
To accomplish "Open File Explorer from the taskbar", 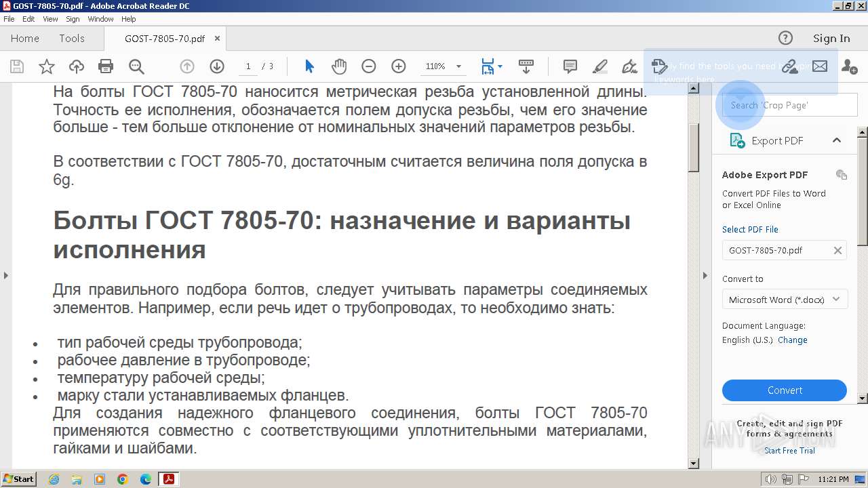I will click(77, 479).
